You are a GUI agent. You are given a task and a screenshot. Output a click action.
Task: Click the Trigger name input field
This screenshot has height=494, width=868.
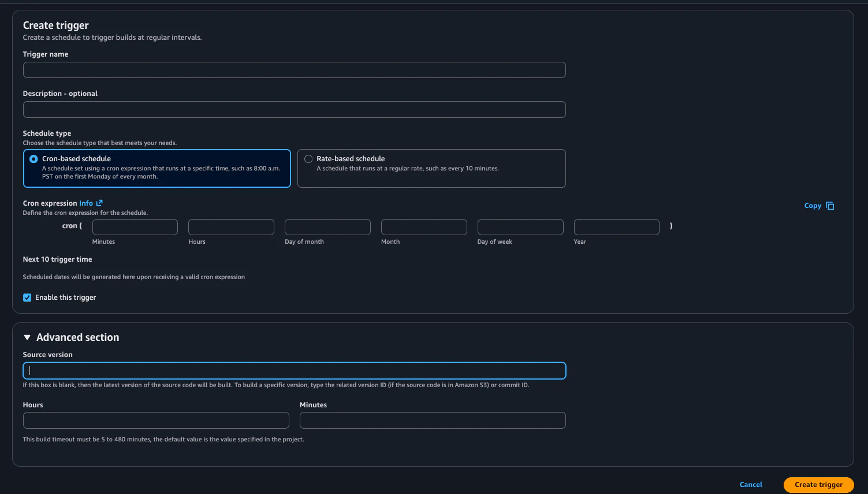tap(294, 70)
